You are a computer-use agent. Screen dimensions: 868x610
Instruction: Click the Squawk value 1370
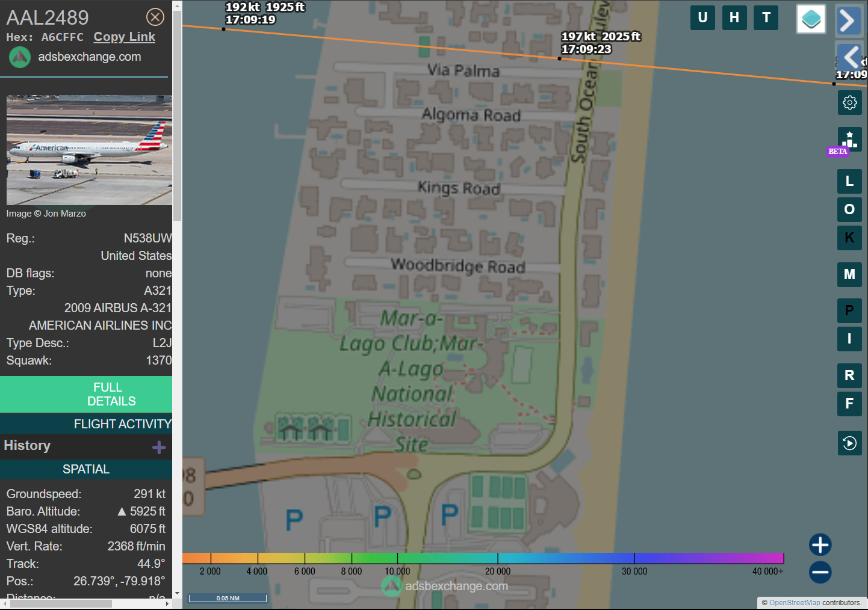[159, 360]
